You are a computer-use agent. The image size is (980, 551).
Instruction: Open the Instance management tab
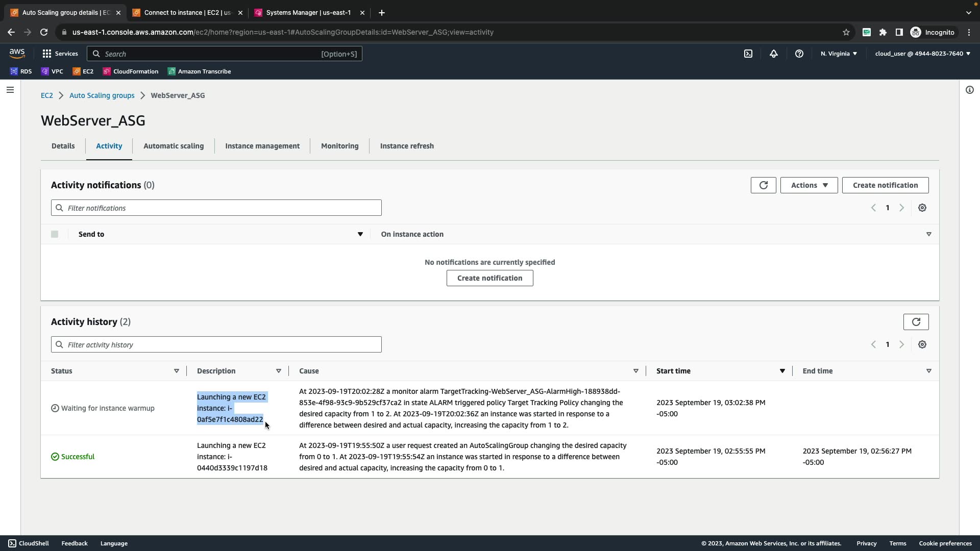262,146
